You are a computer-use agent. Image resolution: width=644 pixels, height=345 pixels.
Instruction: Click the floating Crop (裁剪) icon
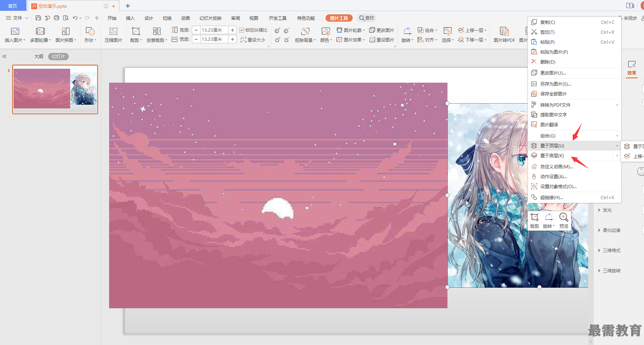[535, 217]
